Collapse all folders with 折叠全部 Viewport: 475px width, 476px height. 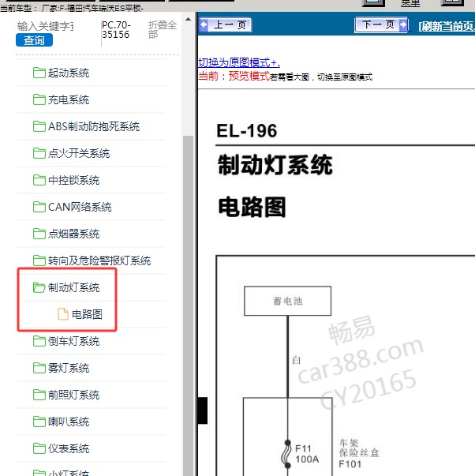tap(162, 29)
